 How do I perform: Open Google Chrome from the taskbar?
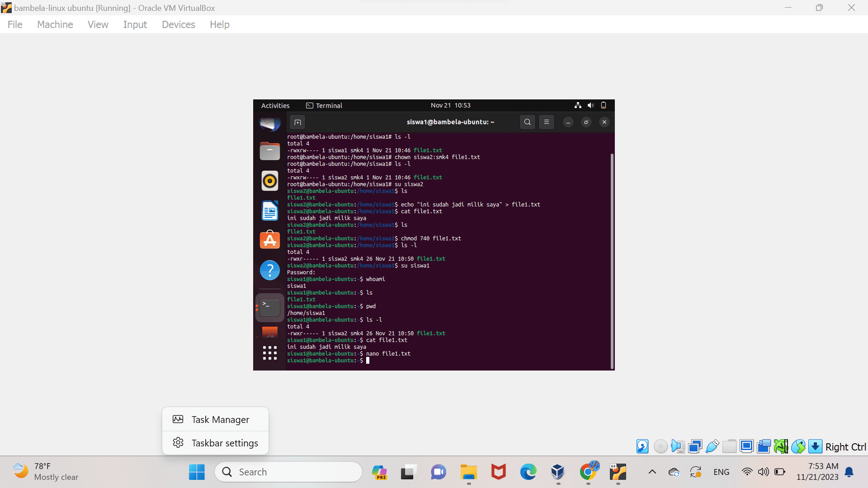589,471
